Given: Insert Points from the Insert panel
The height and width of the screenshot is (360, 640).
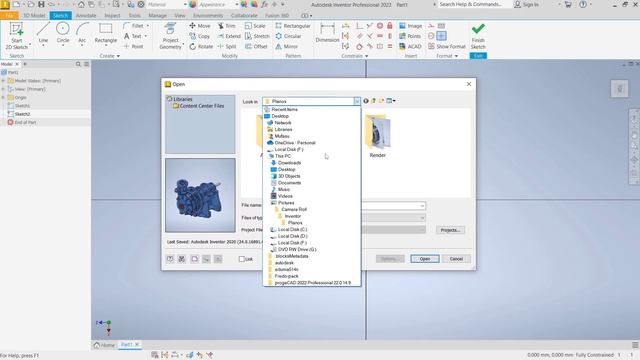Looking at the screenshot, I should click(410, 36).
